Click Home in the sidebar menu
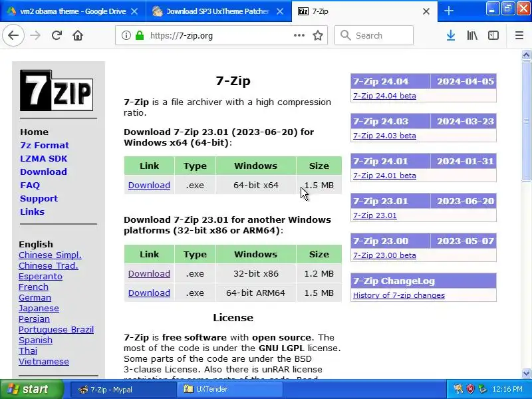 pyautogui.click(x=35, y=132)
